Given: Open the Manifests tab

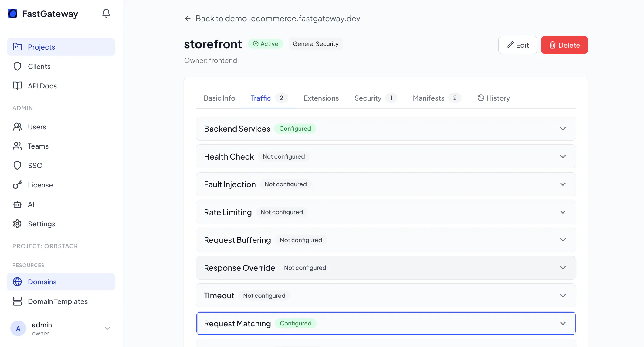Looking at the screenshot, I should (437, 98).
